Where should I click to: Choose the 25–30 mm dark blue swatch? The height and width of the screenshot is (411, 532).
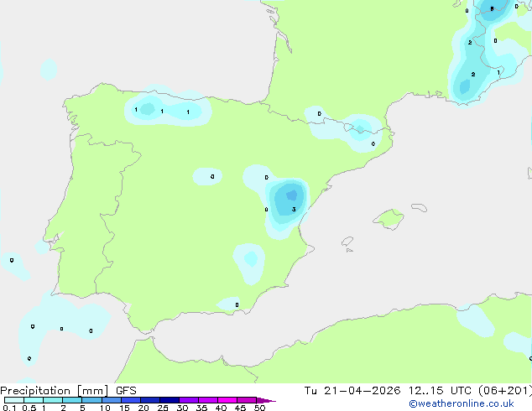169,400
